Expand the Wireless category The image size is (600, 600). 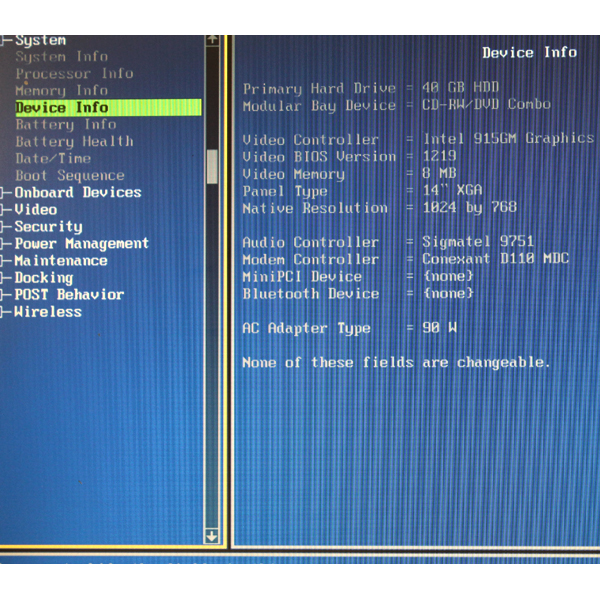click(48, 312)
